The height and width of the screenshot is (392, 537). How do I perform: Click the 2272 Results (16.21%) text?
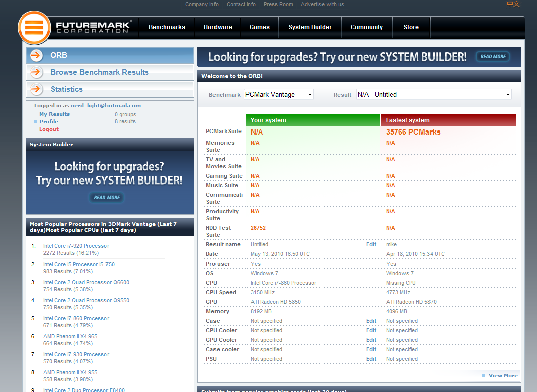pyautogui.click(x=71, y=253)
